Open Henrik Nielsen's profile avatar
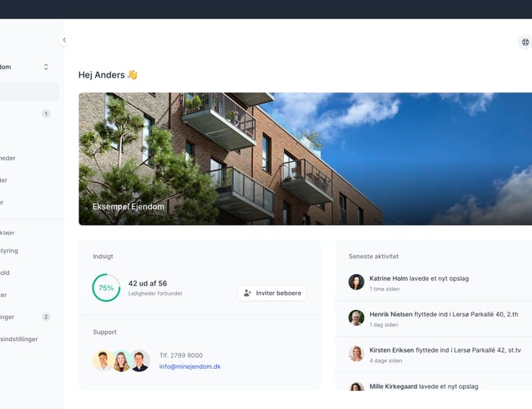This screenshot has height=409, width=532. [x=356, y=317]
